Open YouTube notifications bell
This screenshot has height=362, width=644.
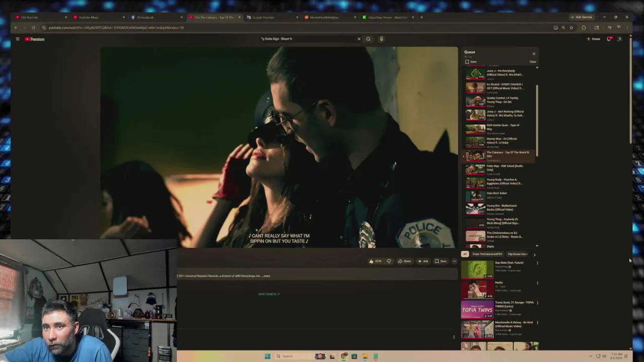tap(609, 39)
